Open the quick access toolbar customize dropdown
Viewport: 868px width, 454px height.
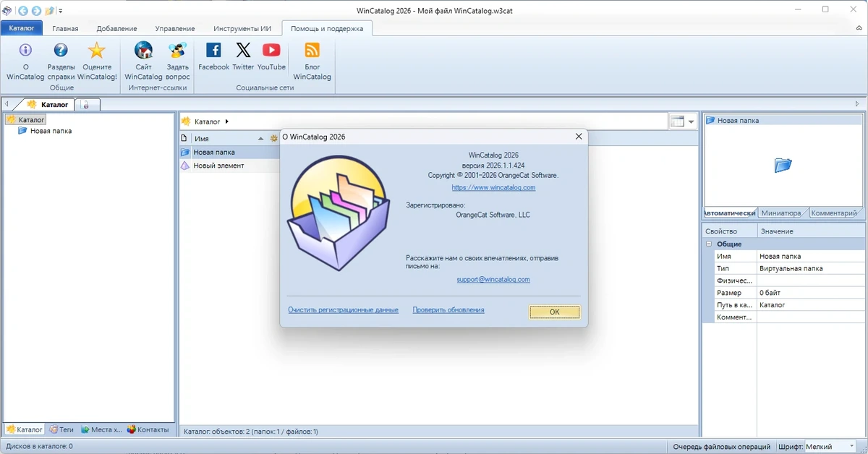click(x=60, y=11)
